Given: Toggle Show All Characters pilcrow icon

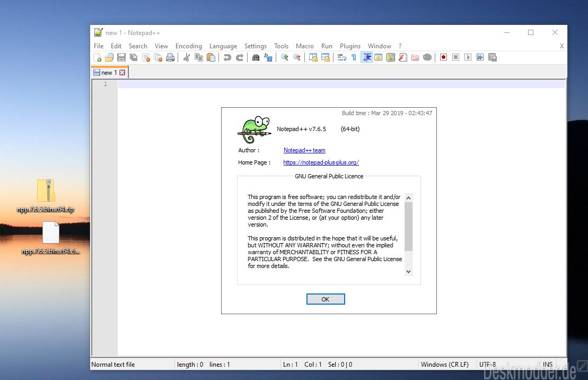Looking at the screenshot, I should click(x=354, y=57).
